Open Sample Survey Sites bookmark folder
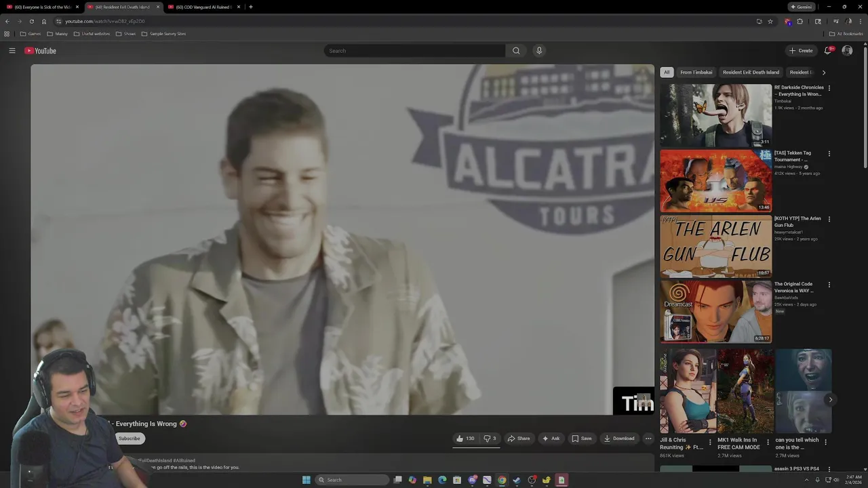 click(163, 34)
